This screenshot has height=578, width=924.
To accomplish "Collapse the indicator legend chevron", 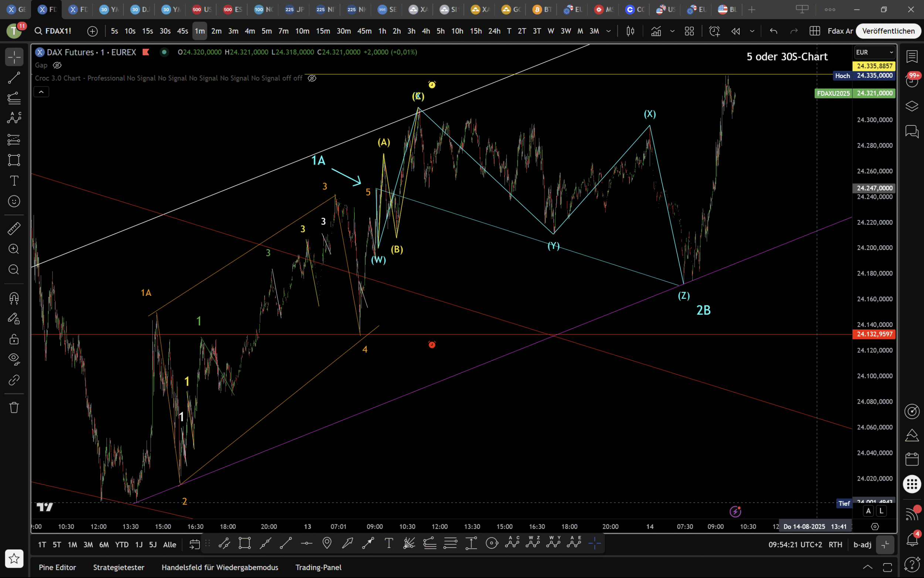I will [x=41, y=92].
